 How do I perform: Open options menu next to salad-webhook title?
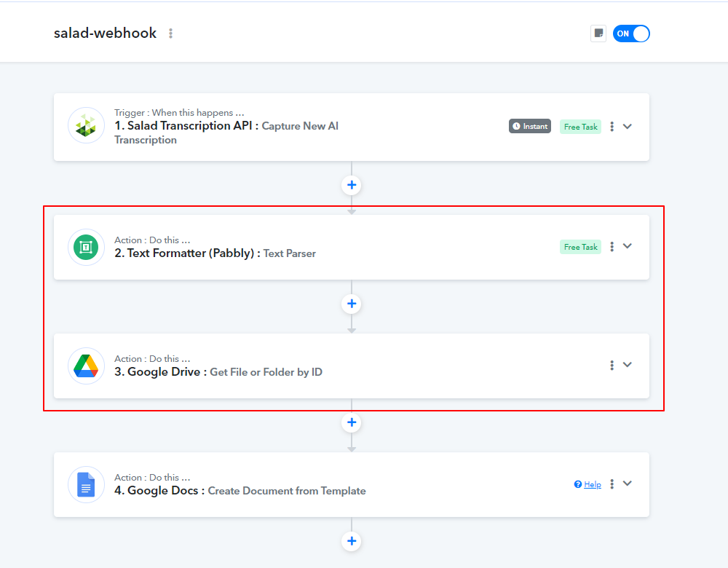171,33
